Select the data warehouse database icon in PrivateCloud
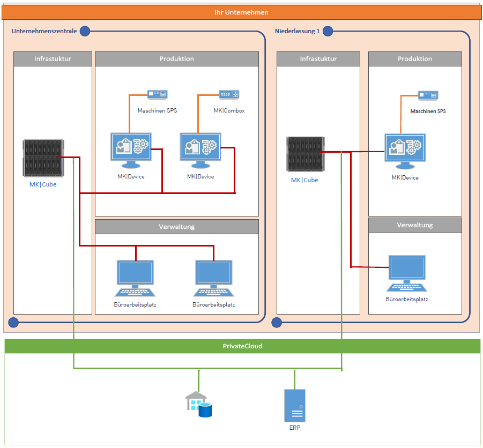This screenshot has width=483, height=448. (x=199, y=404)
